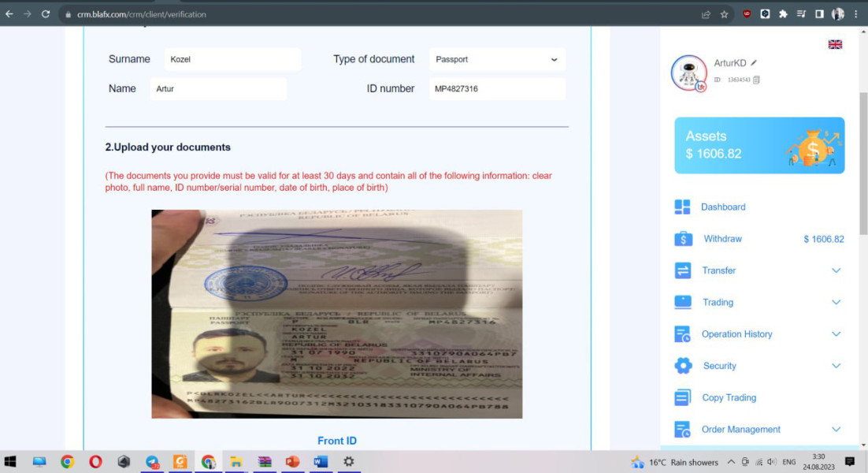This screenshot has width=868, height=473.
Task: Open the robot profile avatar
Action: [x=688, y=73]
